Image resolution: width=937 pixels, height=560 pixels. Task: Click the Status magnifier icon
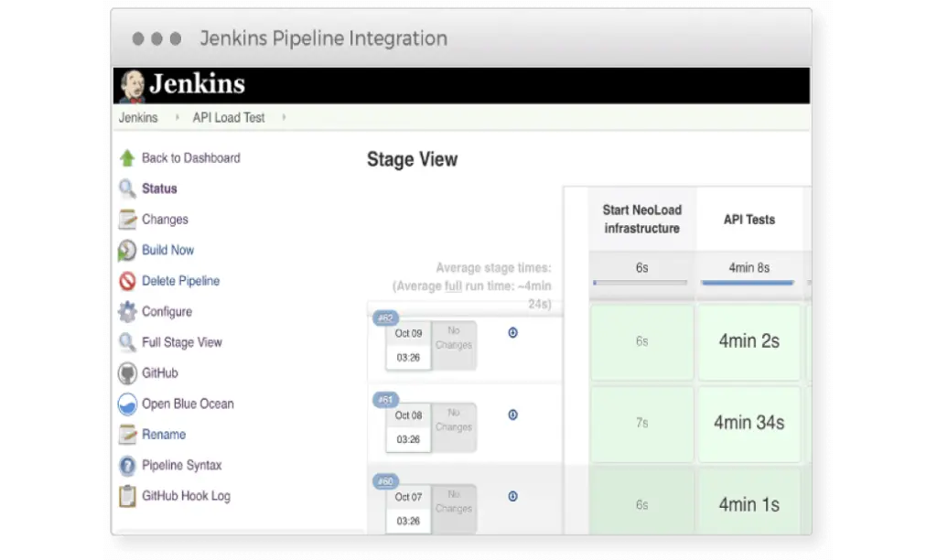[126, 188]
